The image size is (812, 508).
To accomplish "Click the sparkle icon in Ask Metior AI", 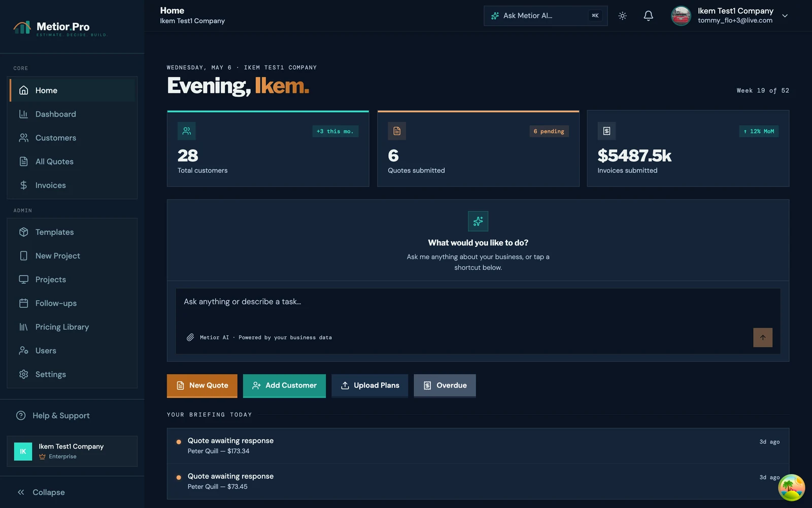I will (x=495, y=16).
